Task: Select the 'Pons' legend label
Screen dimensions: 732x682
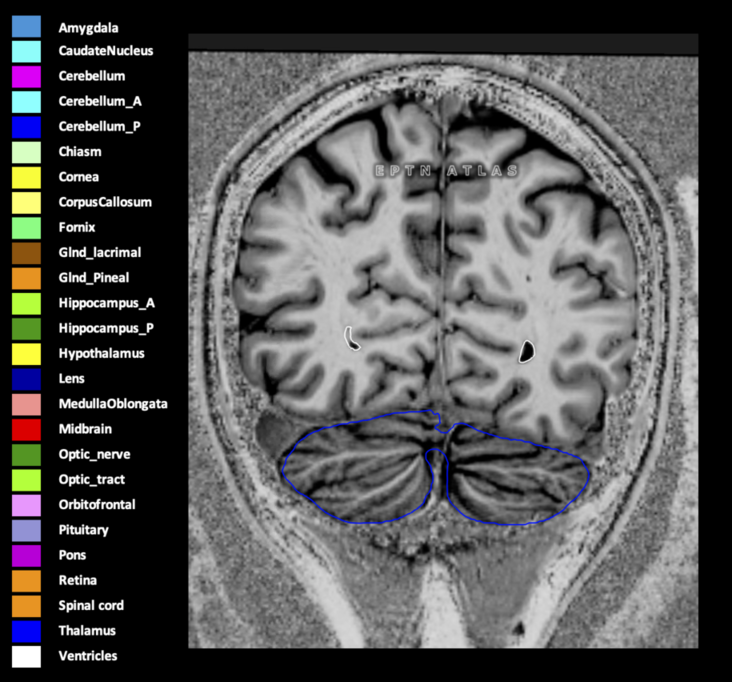Action: coord(72,555)
